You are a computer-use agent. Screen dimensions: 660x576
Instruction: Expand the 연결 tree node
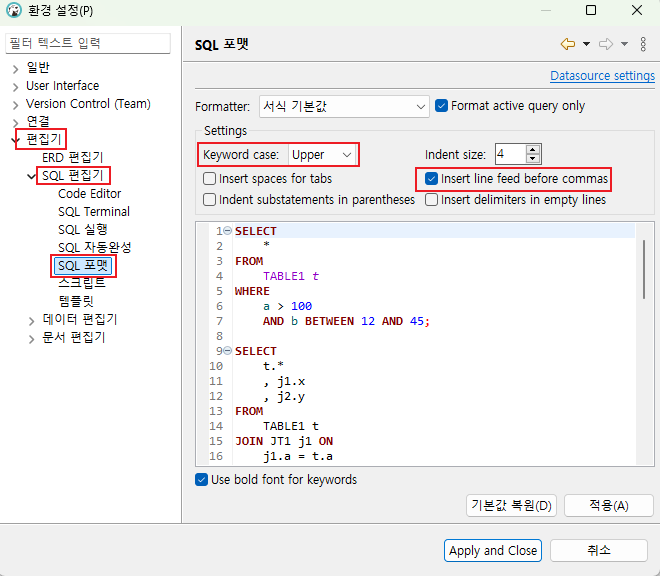[16, 123]
